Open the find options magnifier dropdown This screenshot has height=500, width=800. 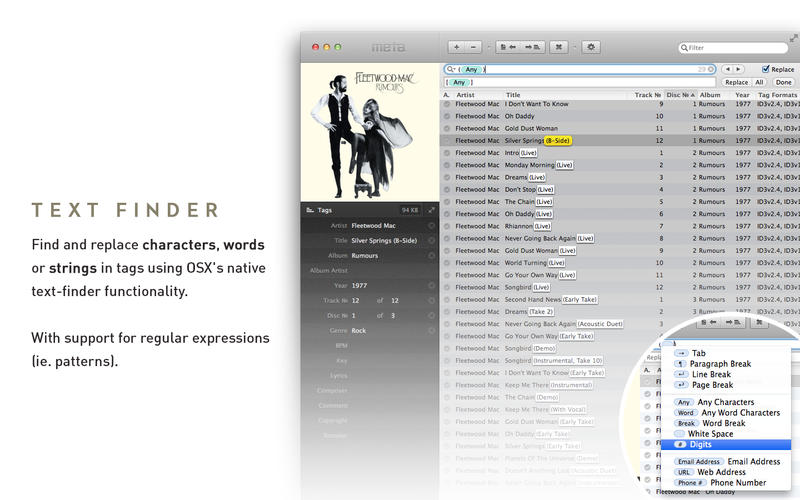click(x=451, y=69)
